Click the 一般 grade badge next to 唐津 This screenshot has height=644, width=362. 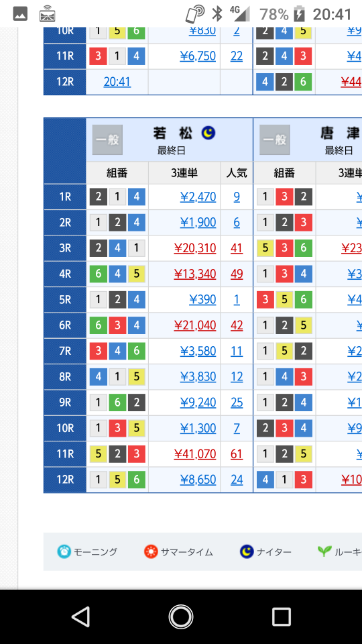(x=275, y=140)
